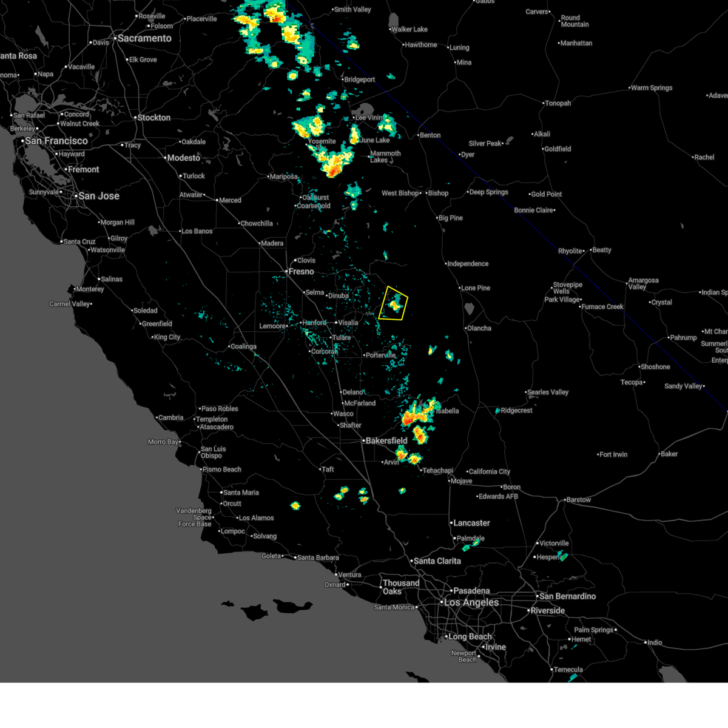Click the San Luis Obispo label

point(213,453)
